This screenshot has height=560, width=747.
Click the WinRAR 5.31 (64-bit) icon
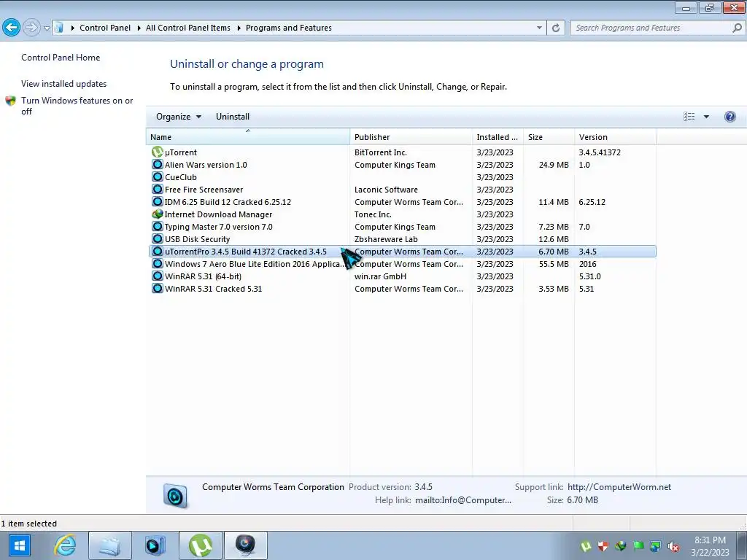click(158, 276)
